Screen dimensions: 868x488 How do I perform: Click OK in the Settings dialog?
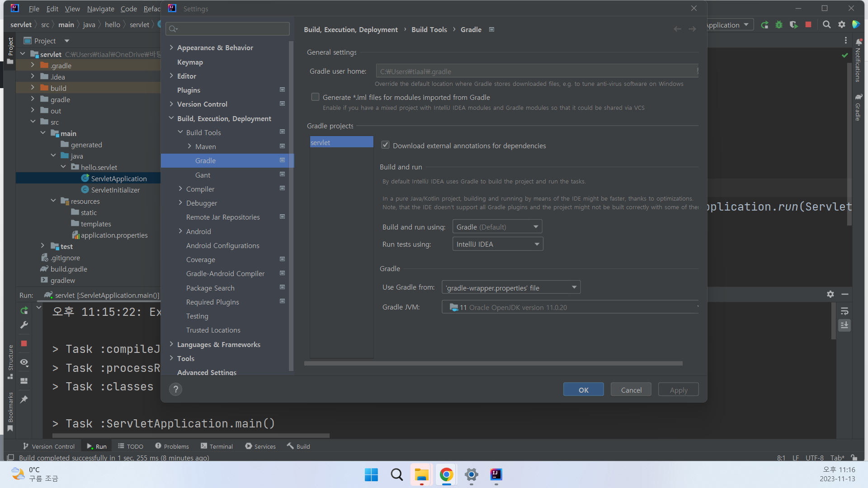tap(584, 389)
